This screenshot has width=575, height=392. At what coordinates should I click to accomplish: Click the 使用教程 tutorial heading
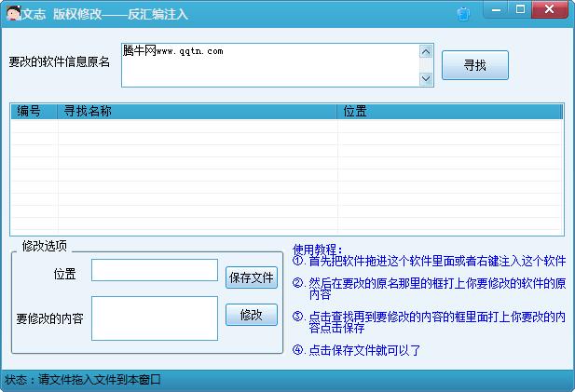tap(317, 249)
